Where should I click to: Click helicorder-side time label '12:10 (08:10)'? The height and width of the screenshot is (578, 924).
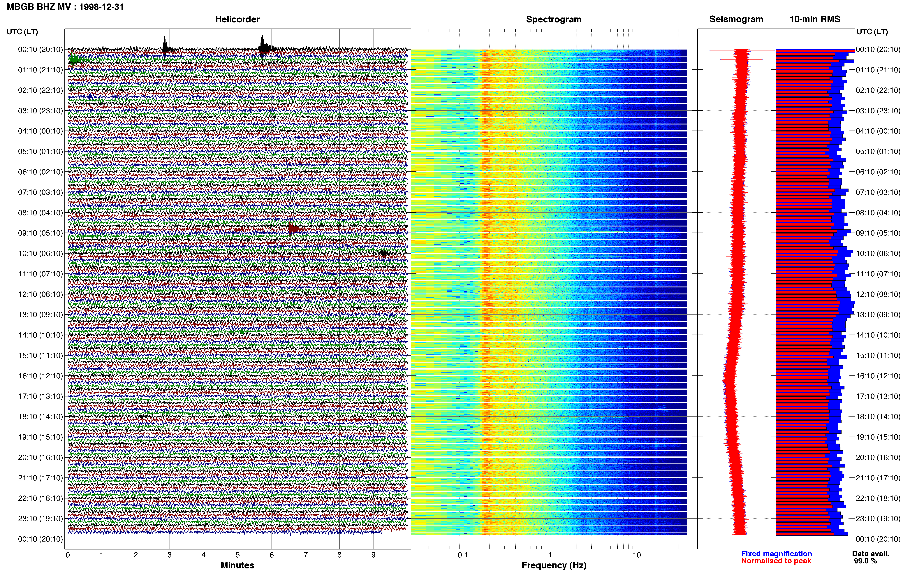point(41,294)
